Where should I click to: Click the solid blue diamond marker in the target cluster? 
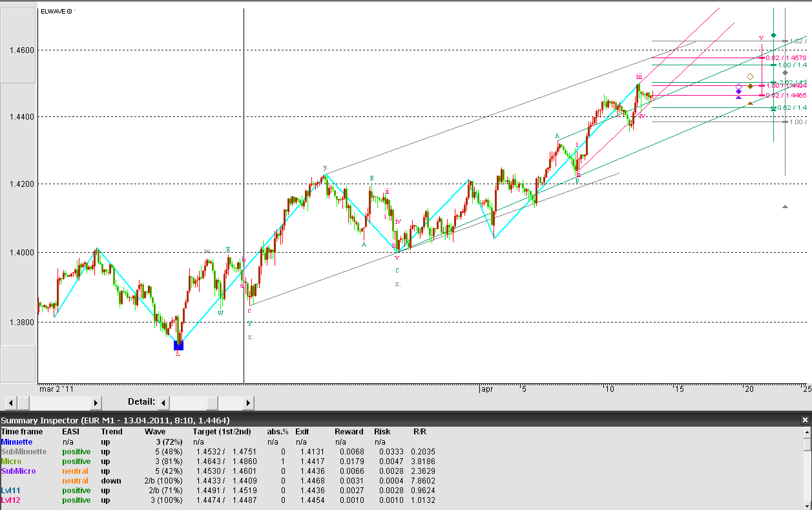tap(738, 91)
